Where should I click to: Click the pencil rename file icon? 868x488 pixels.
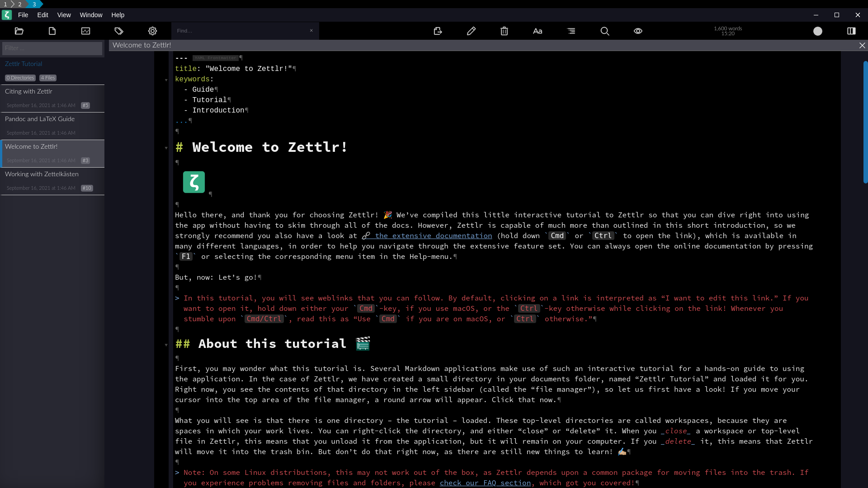471,31
